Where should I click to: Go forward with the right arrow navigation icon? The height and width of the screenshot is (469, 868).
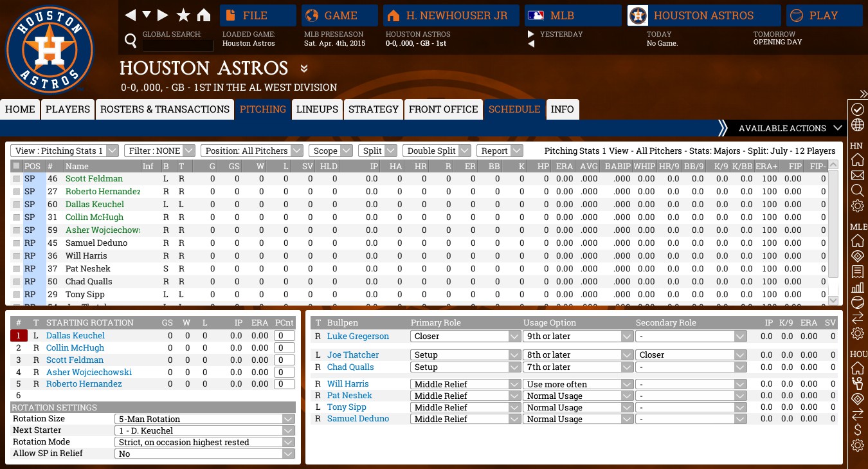[163, 15]
